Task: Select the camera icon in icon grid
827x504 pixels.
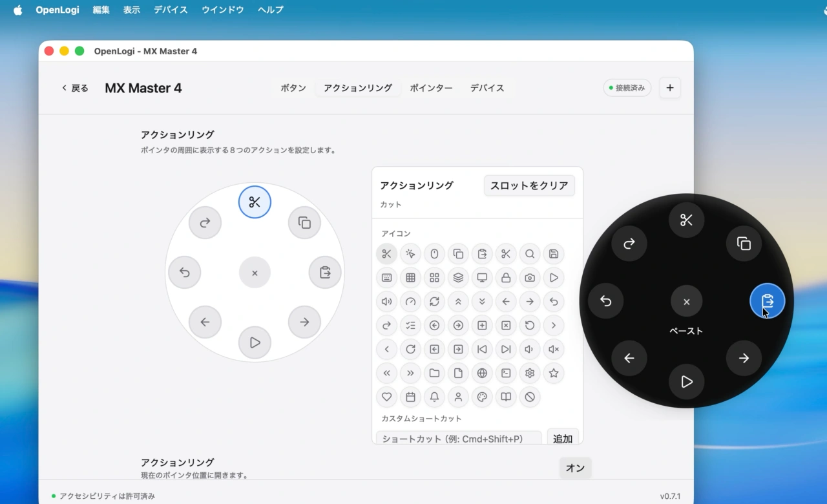Action: [530, 278]
